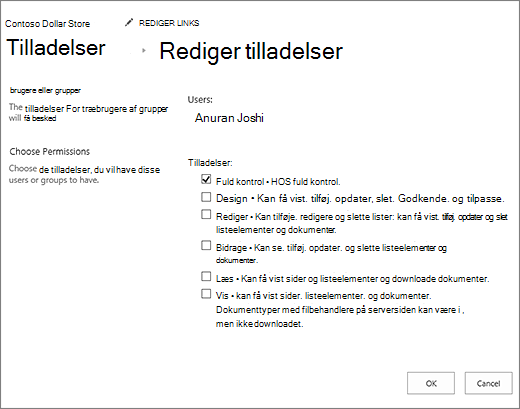Click the Choose Permissions section heading
Screen dimensions: 520x409
click(50, 152)
